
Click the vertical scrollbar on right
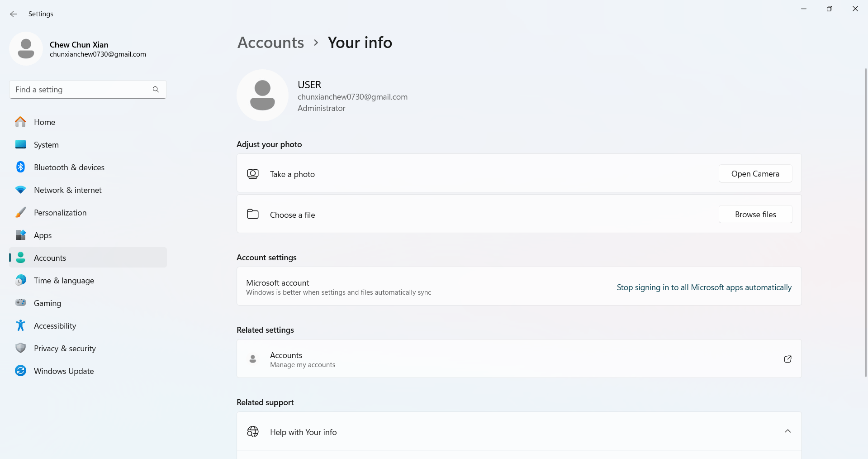coord(865,222)
